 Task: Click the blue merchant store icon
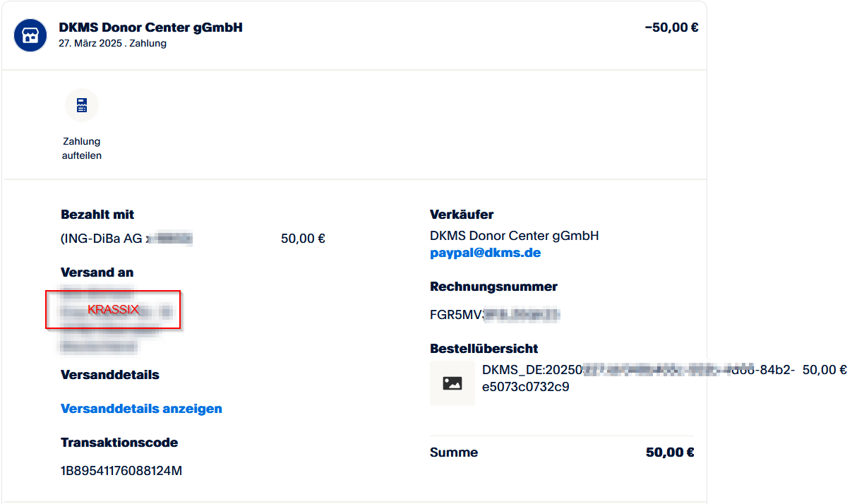[30, 35]
